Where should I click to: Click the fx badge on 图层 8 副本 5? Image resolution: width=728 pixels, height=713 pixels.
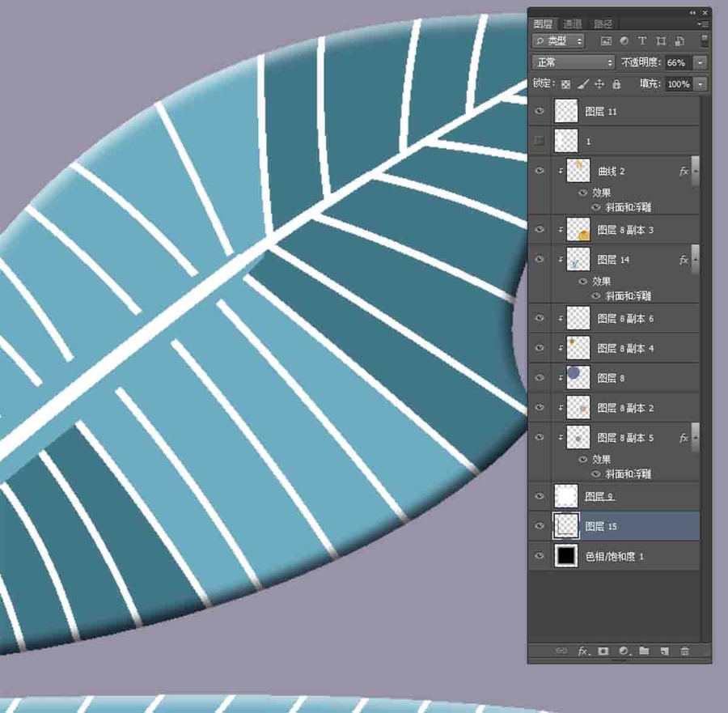(x=684, y=438)
